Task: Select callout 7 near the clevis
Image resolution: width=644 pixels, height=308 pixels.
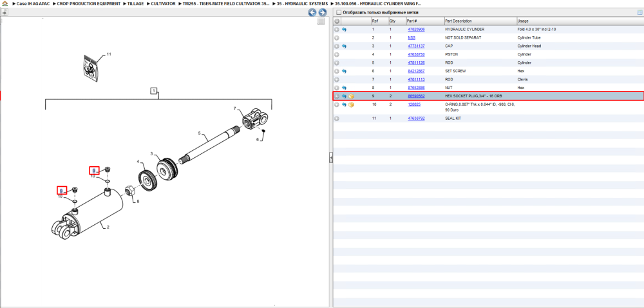Action: pos(235,109)
